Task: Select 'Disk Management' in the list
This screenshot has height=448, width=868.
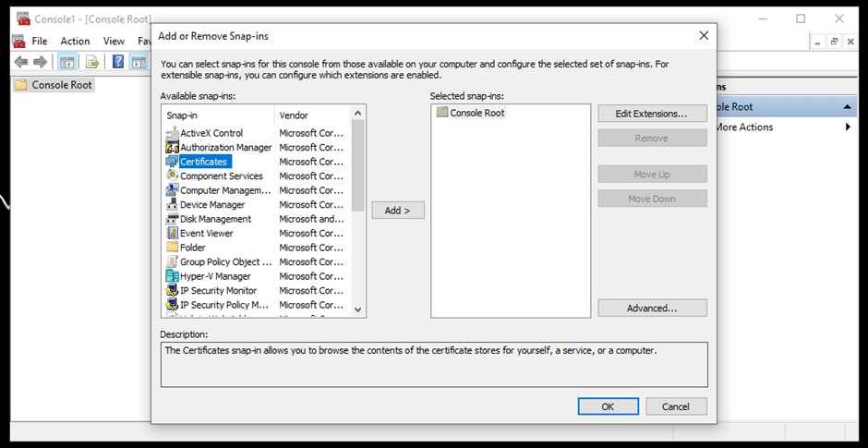Action: point(216,219)
